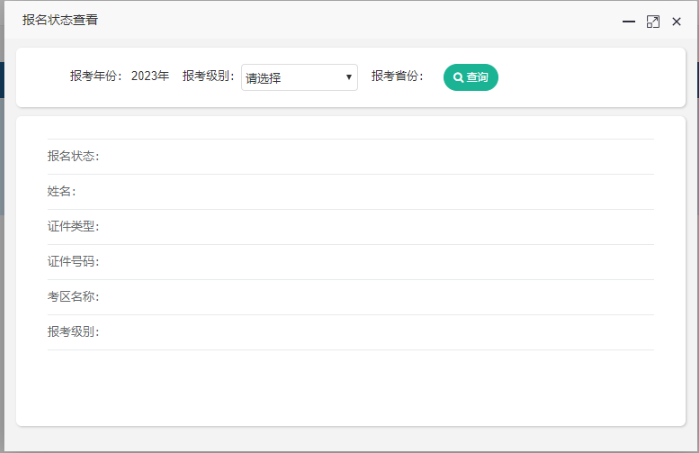Click the 报考级别 row in results
Screen dimensions: 699x453
point(350,331)
